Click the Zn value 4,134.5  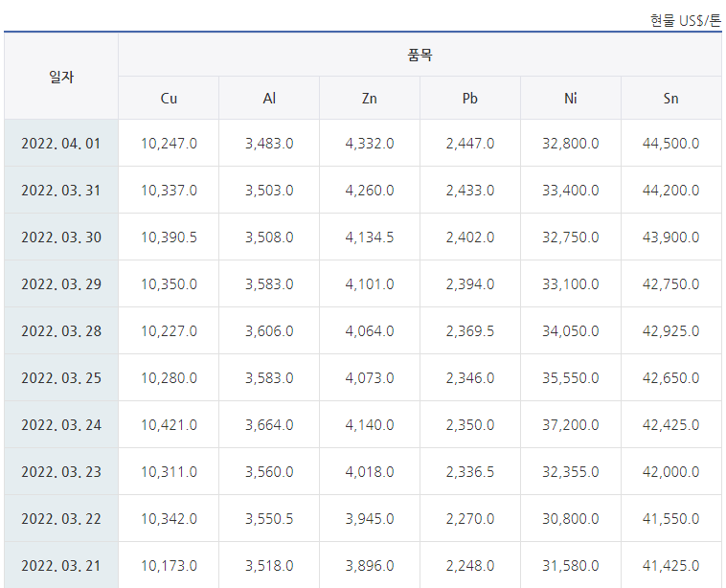(370, 237)
